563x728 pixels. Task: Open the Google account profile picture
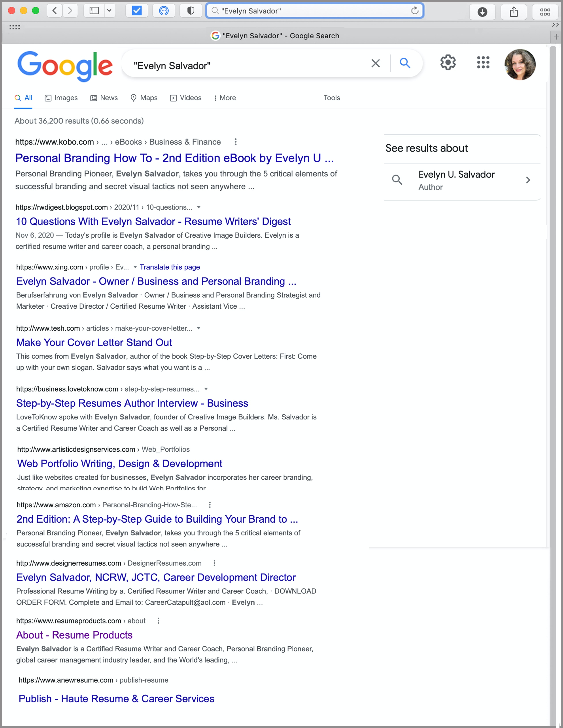click(x=520, y=65)
